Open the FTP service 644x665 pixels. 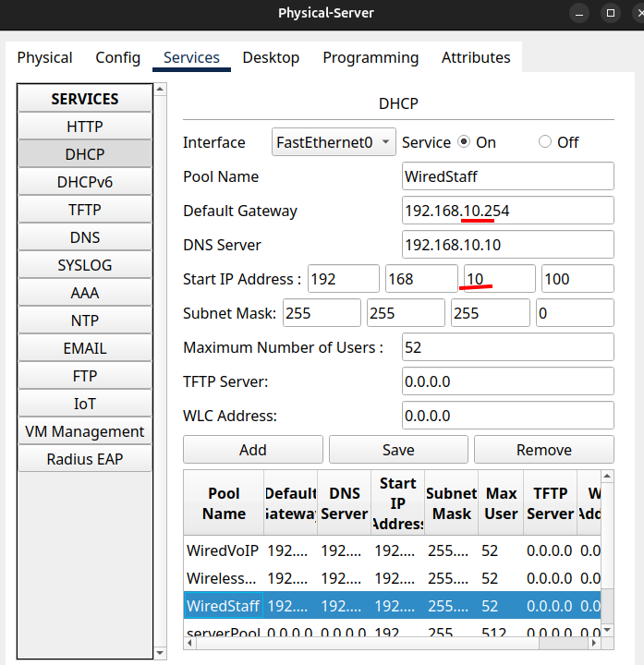(x=85, y=376)
